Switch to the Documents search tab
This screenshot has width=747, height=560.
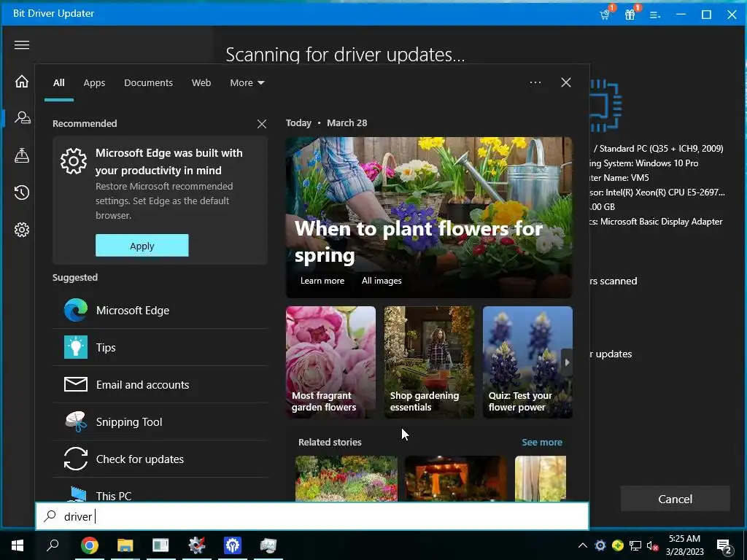[148, 83]
